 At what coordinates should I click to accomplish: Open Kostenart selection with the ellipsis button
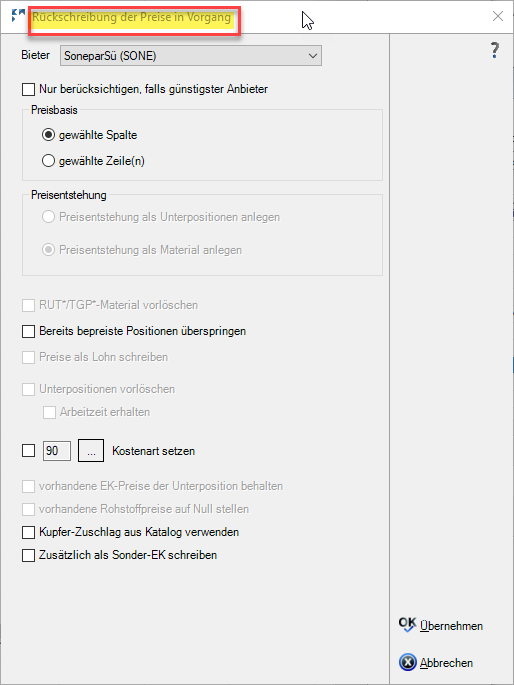tap(91, 451)
